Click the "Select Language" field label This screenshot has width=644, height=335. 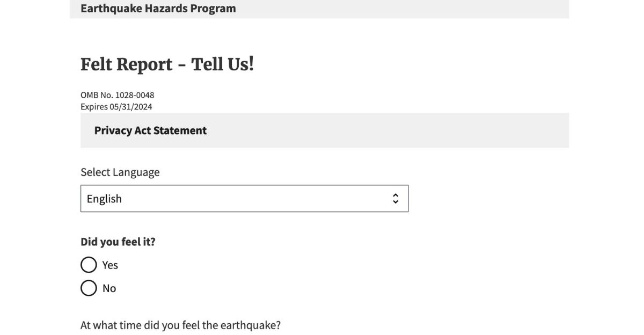coord(120,172)
